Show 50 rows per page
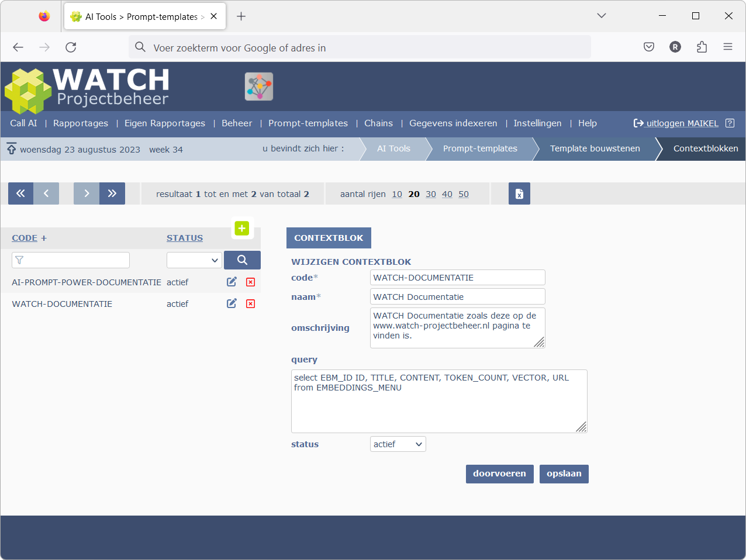The width and height of the screenshot is (746, 560). click(x=464, y=194)
